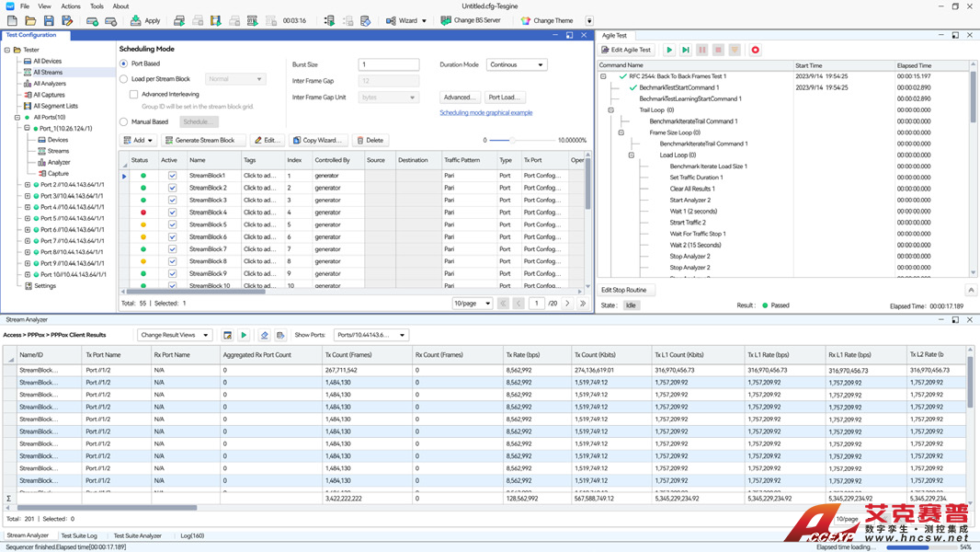The height and width of the screenshot is (552, 980).
Task: Expand the Port 2 tree node
Action: pos(28,185)
